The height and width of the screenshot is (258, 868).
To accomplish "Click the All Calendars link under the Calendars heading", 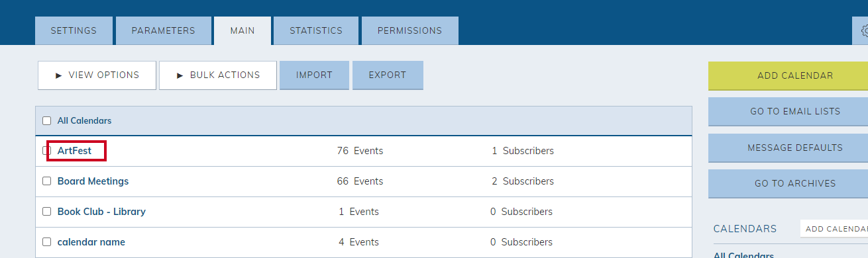I will pyautogui.click(x=743, y=255).
